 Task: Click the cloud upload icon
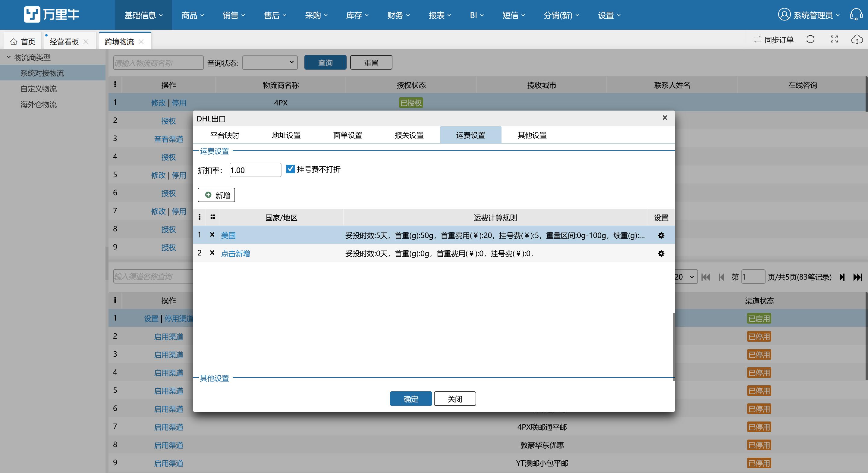pos(857,39)
